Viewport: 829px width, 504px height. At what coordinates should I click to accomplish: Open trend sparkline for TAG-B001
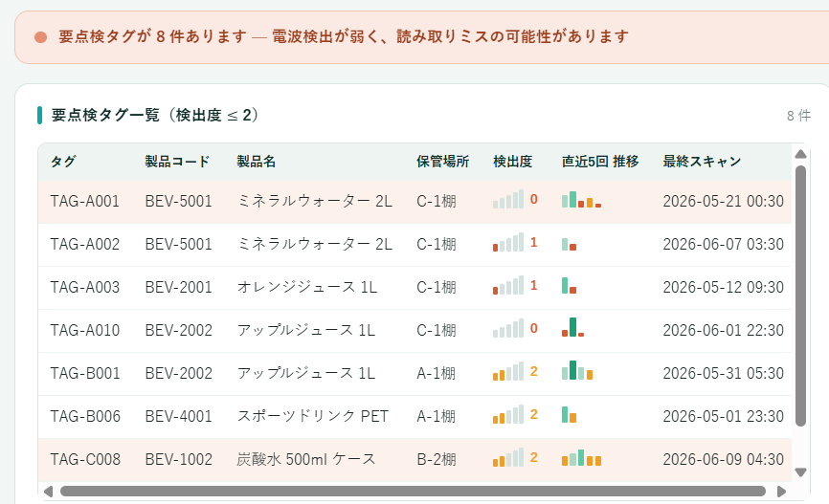pyautogui.click(x=577, y=370)
